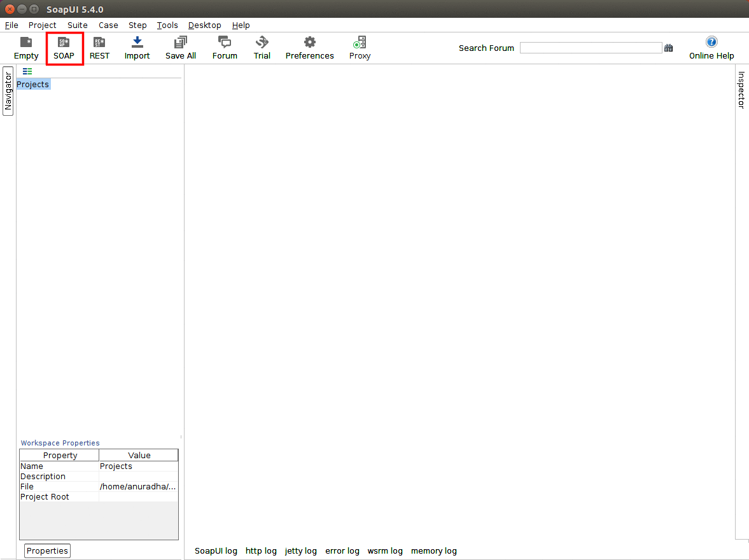Open the wsrm log tab
This screenshot has height=560, width=749.
point(385,551)
